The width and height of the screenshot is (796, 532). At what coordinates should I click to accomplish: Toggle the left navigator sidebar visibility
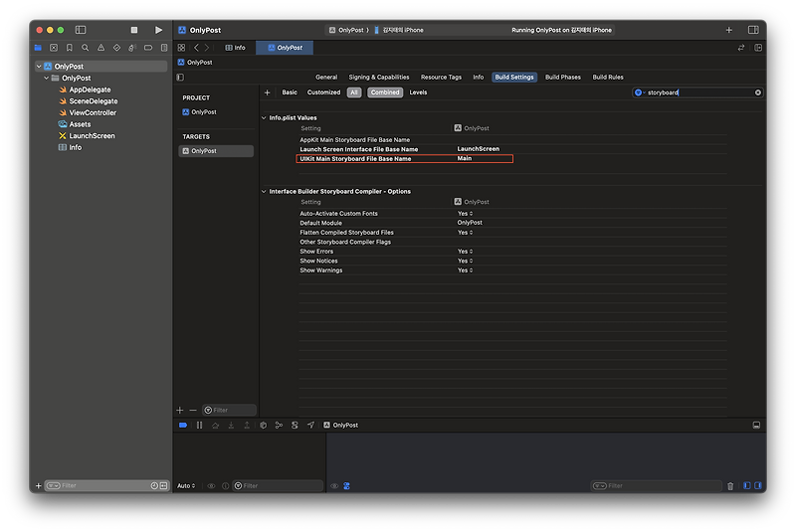pos(81,30)
